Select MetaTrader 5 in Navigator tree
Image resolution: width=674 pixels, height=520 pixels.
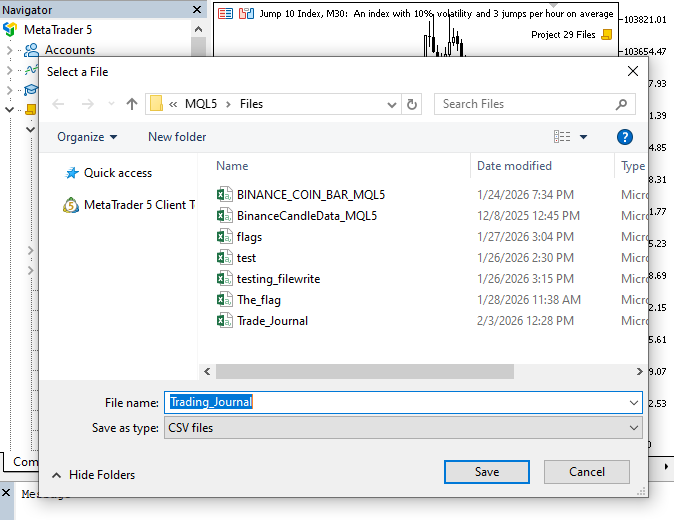(58, 30)
